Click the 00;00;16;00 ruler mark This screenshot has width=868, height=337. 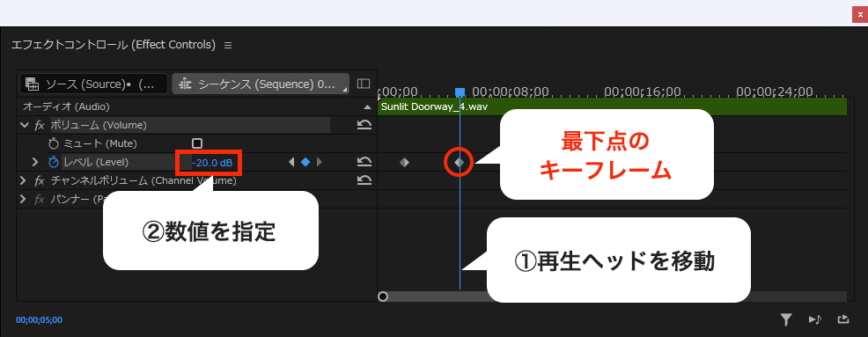pyautogui.click(x=642, y=92)
